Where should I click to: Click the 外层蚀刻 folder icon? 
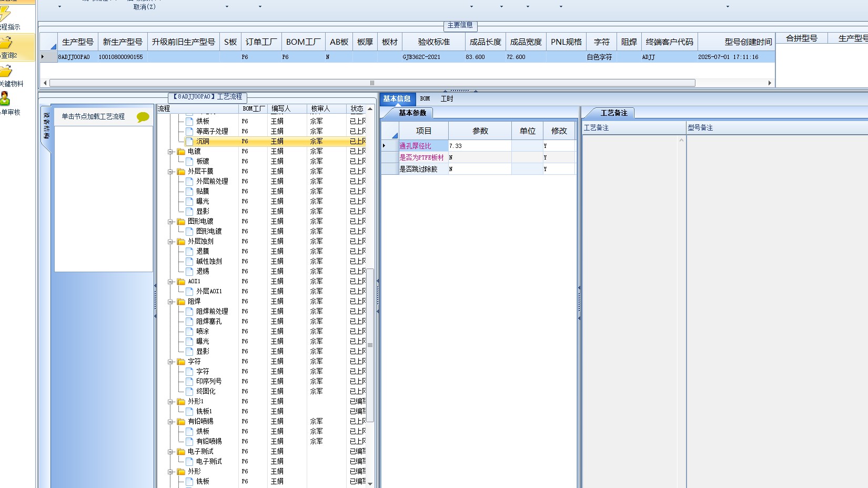[x=181, y=242]
